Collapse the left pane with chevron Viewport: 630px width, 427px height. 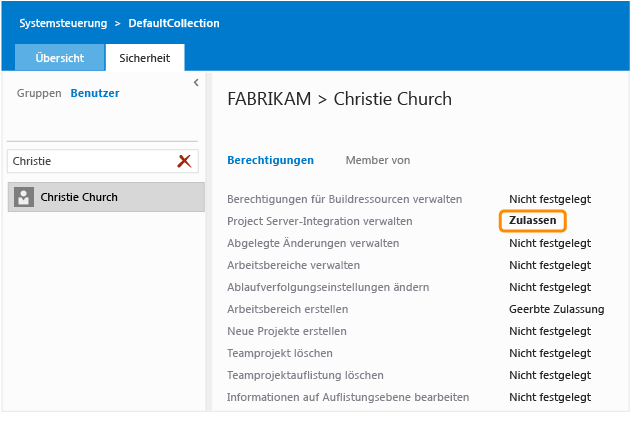(x=196, y=83)
